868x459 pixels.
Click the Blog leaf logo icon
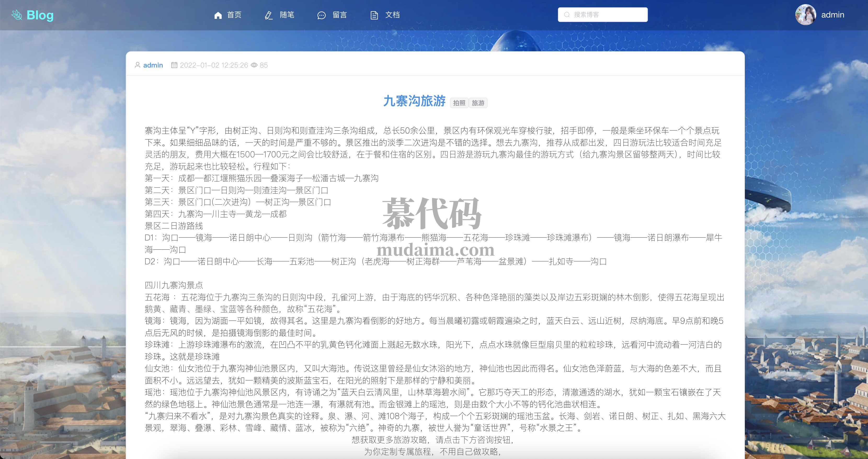pyautogui.click(x=16, y=15)
